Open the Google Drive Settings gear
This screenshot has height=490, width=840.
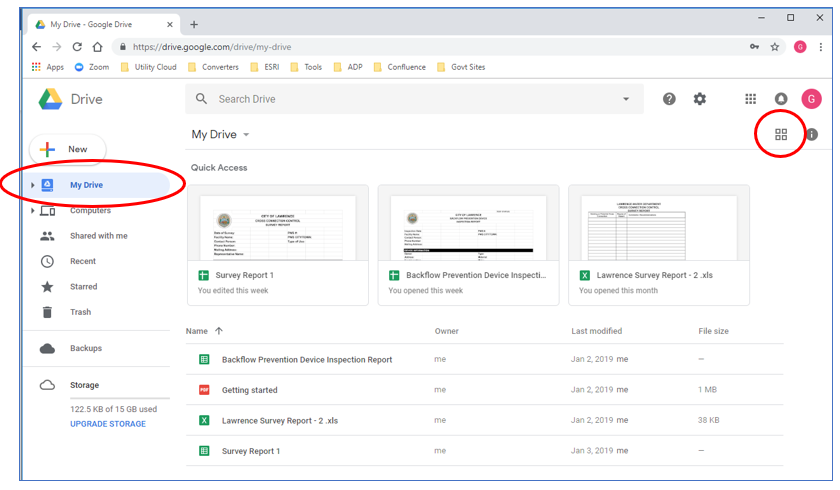(700, 99)
